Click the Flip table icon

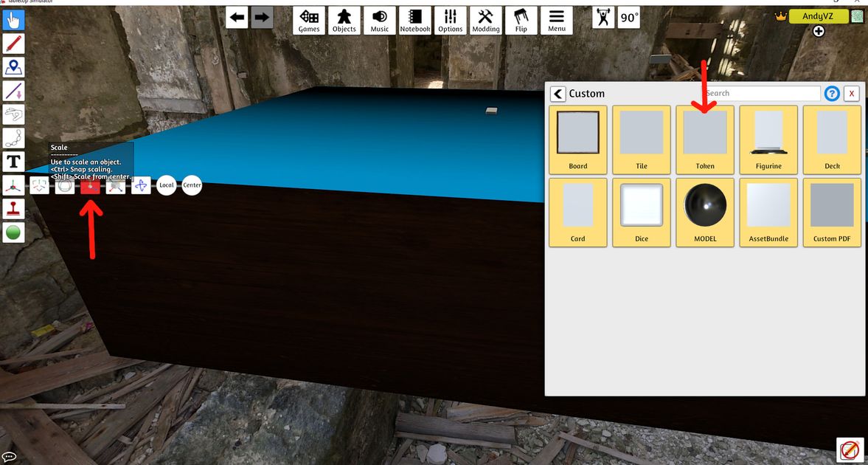click(521, 21)
